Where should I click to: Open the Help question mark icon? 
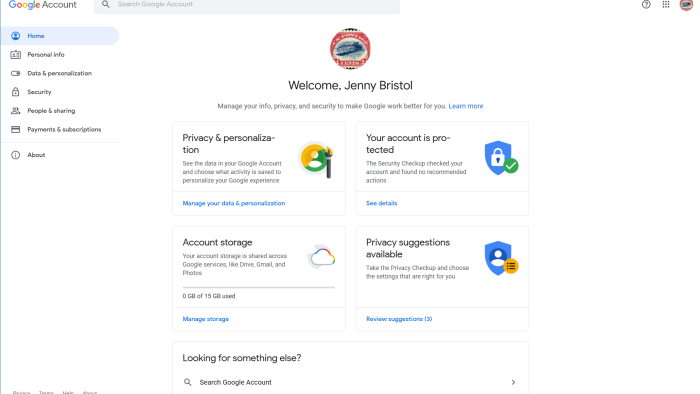pyautogui.click(x=646, y=4)
